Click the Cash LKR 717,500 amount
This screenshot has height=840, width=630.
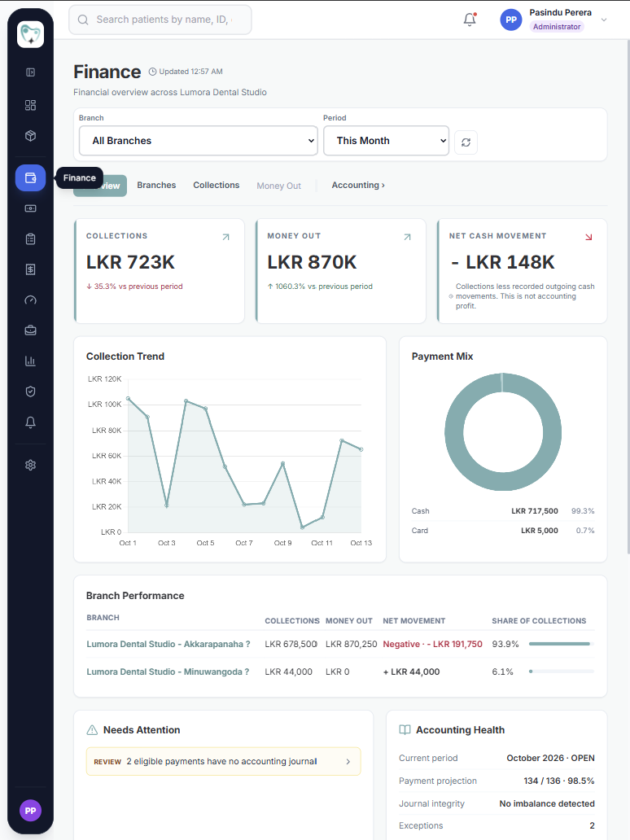pyautogui.click(x=535, y=511)
